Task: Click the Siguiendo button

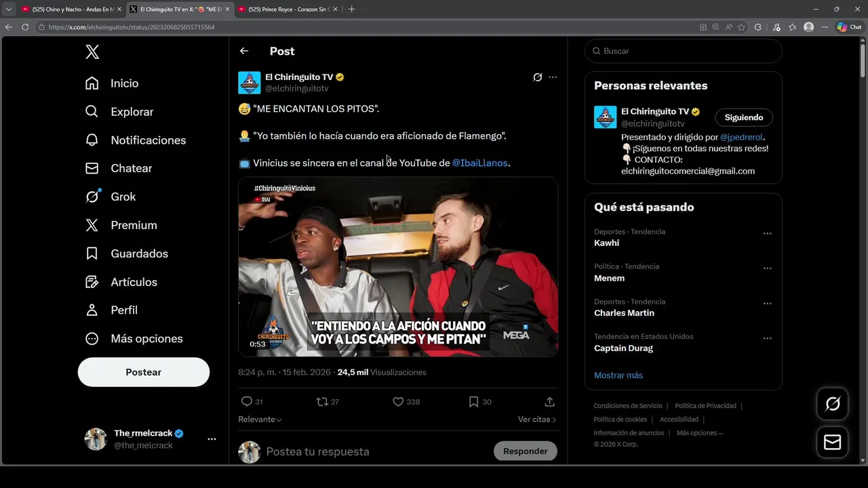Action: [744, 117]
